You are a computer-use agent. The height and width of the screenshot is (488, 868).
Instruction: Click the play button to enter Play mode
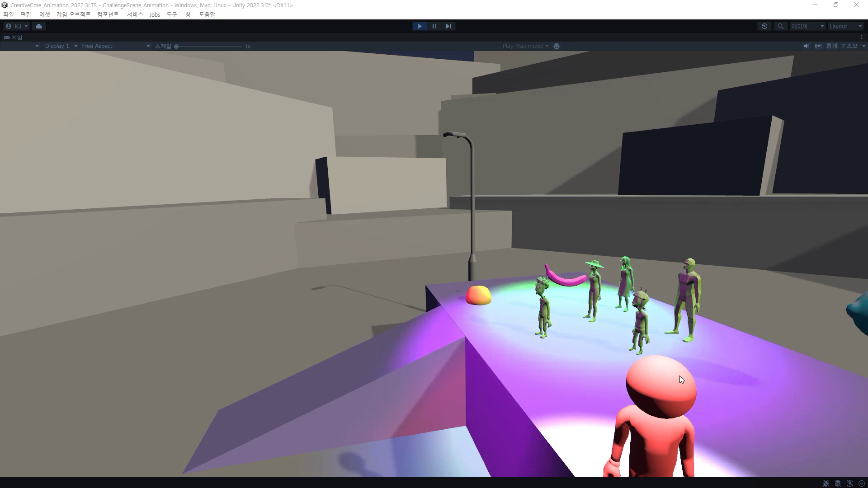click(x=420, y=26)
